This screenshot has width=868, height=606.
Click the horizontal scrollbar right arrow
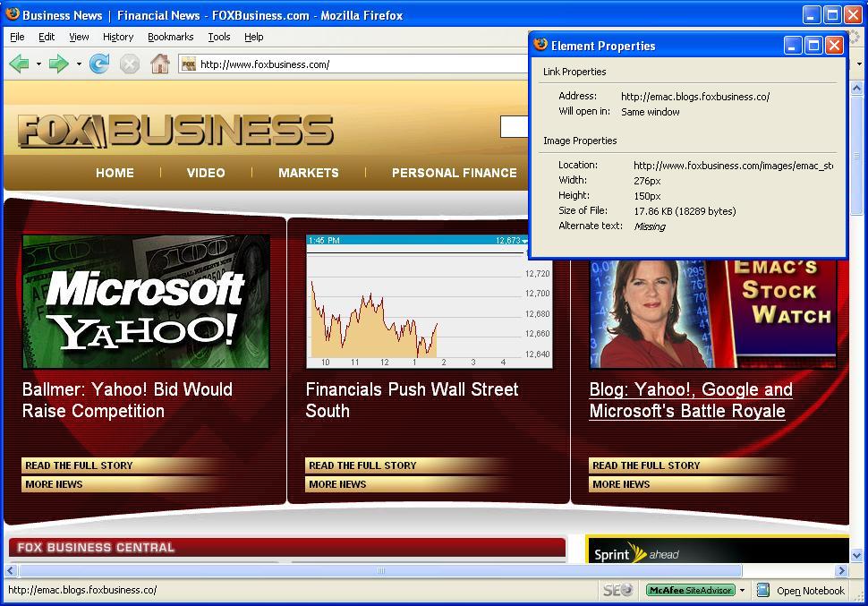tap(842, 570)
